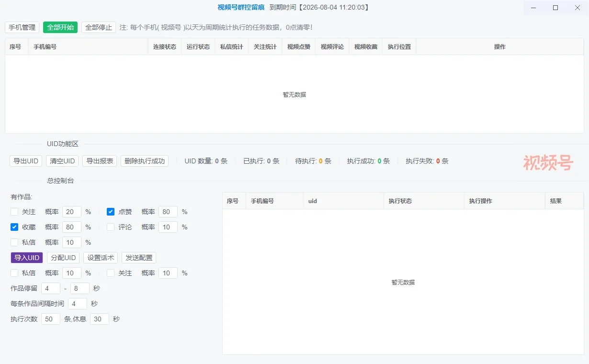Click the 分配UID button

(63, 258)
